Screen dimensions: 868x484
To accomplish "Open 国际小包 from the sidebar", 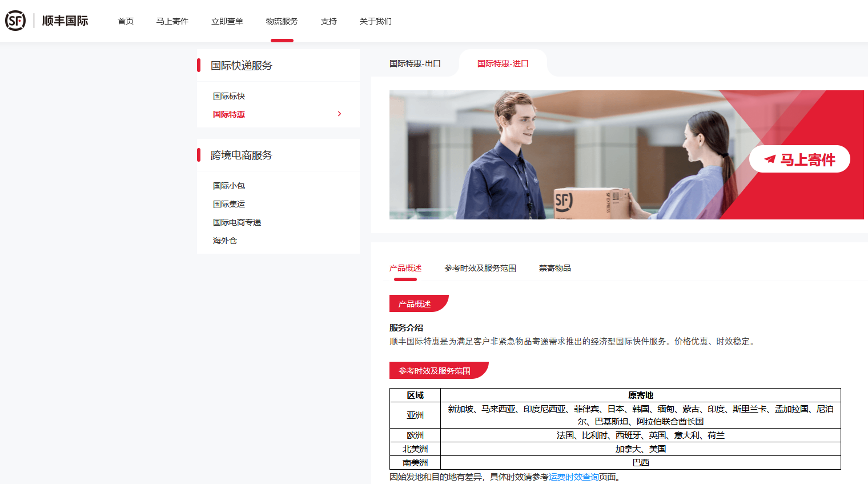I will 229,186.
